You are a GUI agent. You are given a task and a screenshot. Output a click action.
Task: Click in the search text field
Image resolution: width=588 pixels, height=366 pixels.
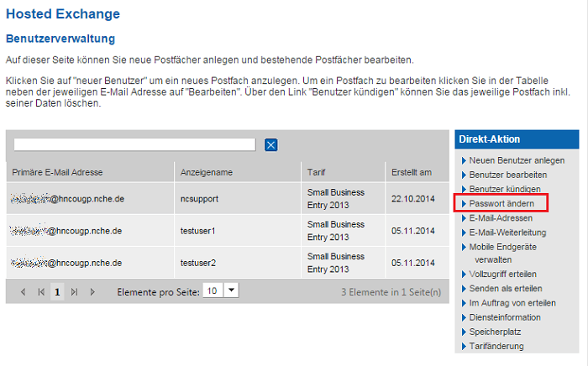tap(134, 145)
